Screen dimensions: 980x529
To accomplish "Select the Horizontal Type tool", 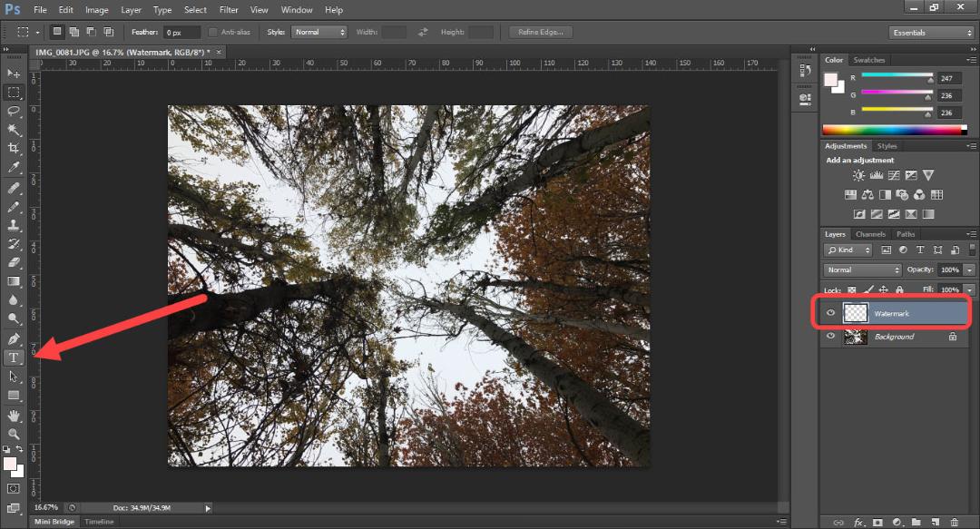I will (x=13, y=358).
